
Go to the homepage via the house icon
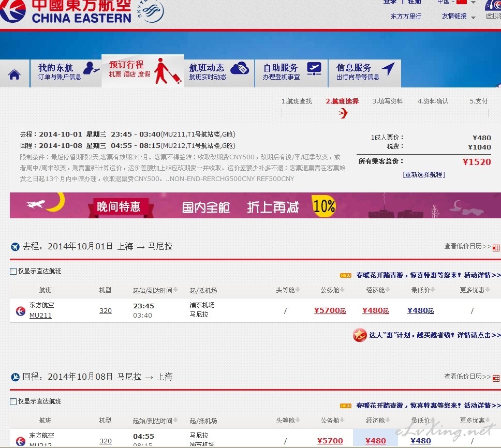click(x=14, y=74)
